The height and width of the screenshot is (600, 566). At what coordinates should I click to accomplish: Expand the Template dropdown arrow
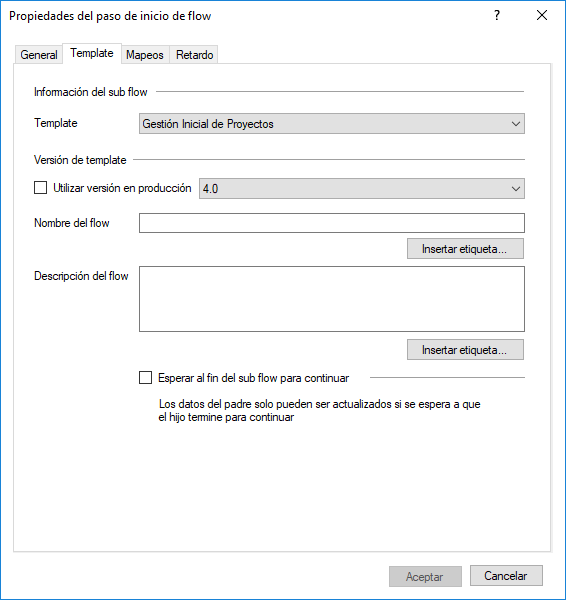[515, 124]
